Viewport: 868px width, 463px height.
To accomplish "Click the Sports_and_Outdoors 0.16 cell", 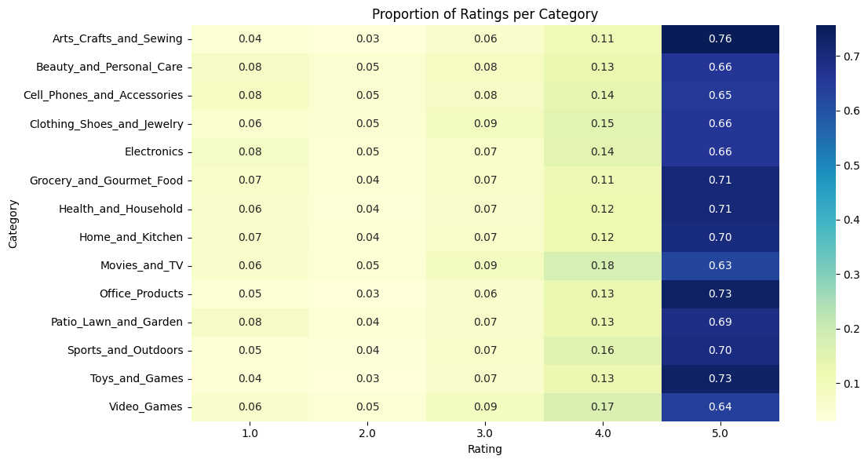I will click(602, 351).
